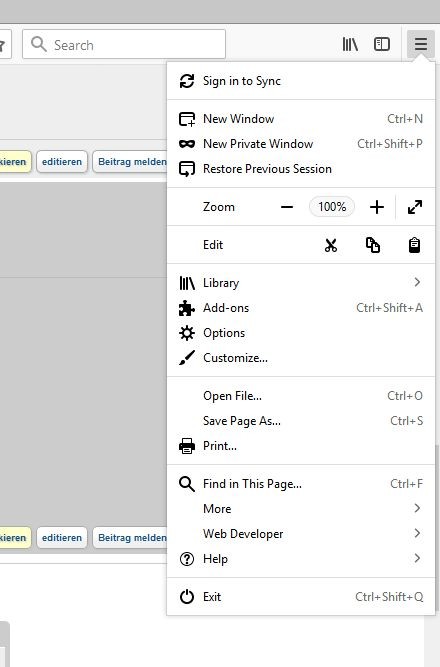
Task: Click the Paste clipboard icon
Action: pyautogui.click(x=414, y=245)
